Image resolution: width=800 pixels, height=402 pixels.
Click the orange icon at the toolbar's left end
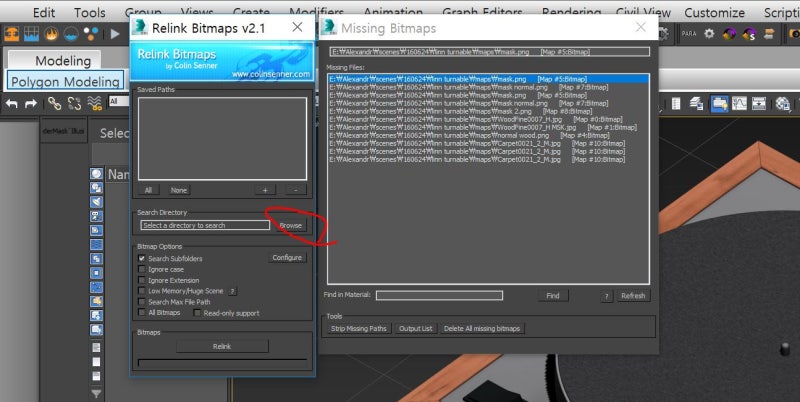(x=11, y=34)
